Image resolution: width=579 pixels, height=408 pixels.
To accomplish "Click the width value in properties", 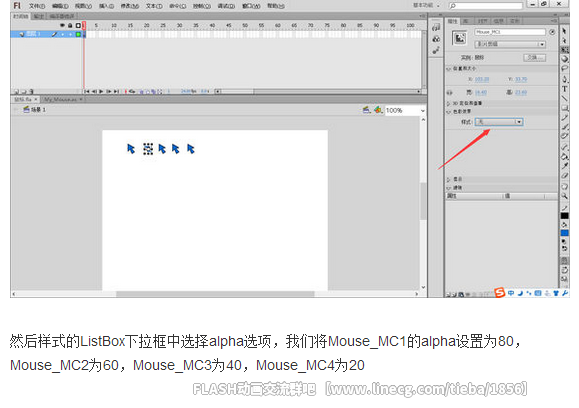I will pos(481,92).
